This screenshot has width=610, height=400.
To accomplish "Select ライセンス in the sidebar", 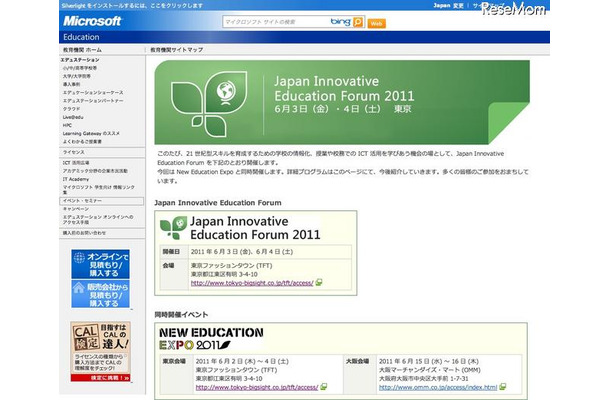I will click(74, 152).
